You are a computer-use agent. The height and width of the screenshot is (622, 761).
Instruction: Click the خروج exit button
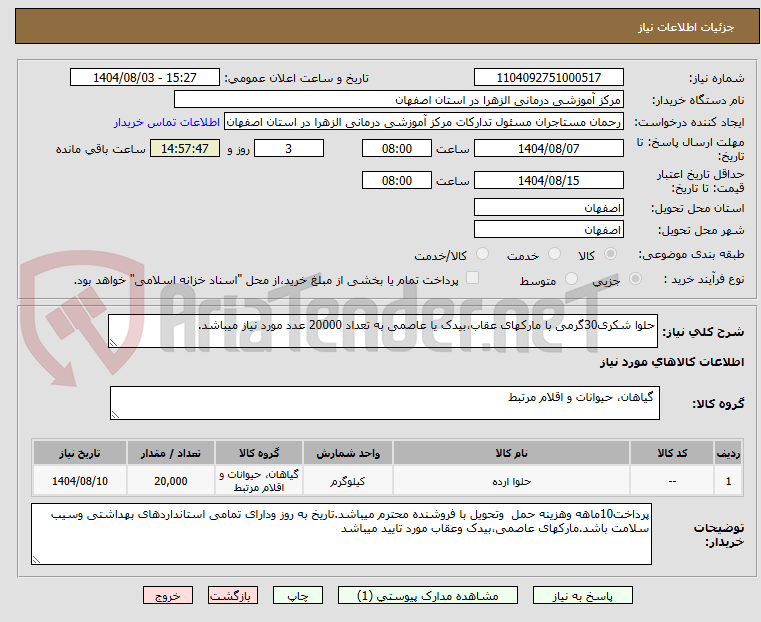coord(168,595)
